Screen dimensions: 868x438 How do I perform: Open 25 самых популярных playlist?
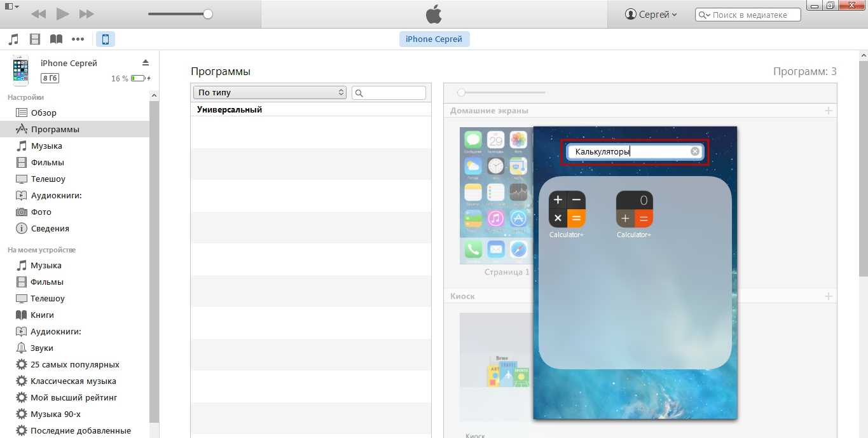pyautogui.click(x=74, y=364)
